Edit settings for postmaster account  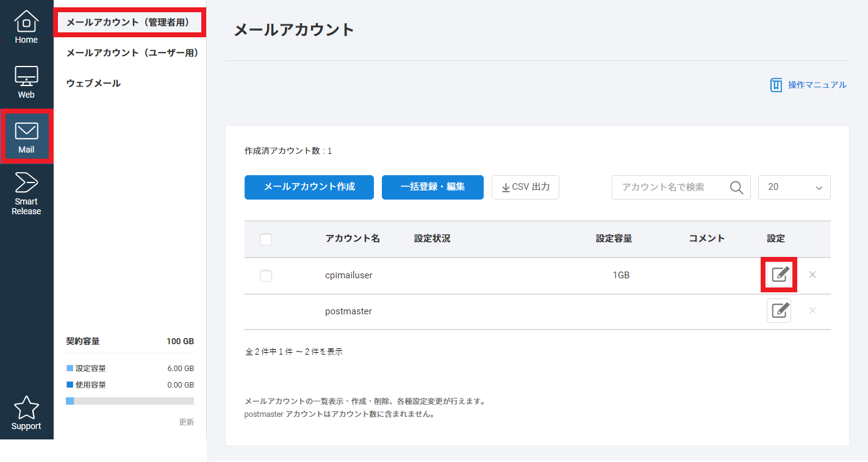click(x=779, y=311)
